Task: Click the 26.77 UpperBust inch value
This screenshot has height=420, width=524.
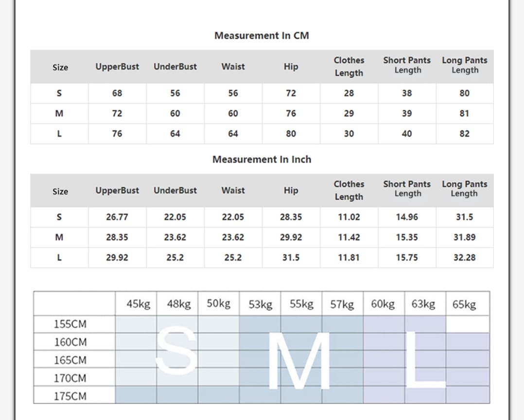Action: click(x=117, y=217)
